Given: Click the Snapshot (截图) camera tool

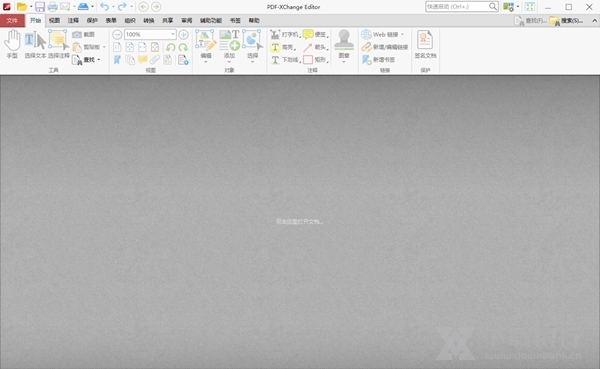Looking at the screenshot, I should pos(83,34).
